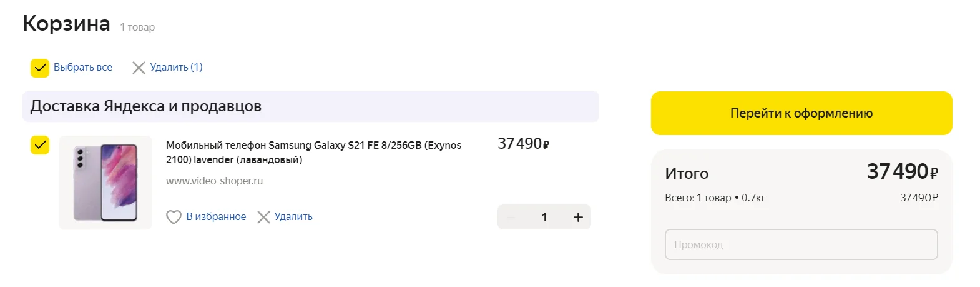Image resolution: width=980 pixels, height=287 pixels.
Task: Click the "Доставка Яндекса и продавцов" section header
Action: click(311, 106)
